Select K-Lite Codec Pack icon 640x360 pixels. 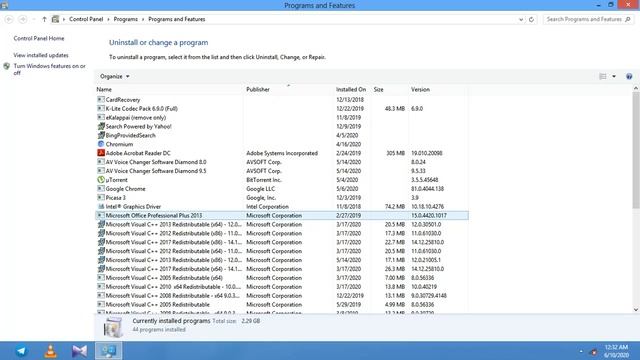(101, 109)
